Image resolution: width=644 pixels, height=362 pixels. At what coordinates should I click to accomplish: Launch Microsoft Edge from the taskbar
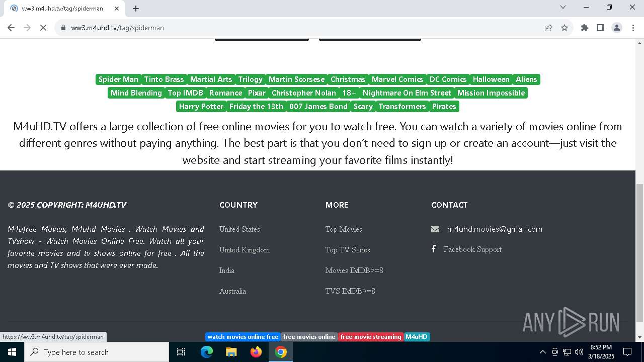point(207,352)
